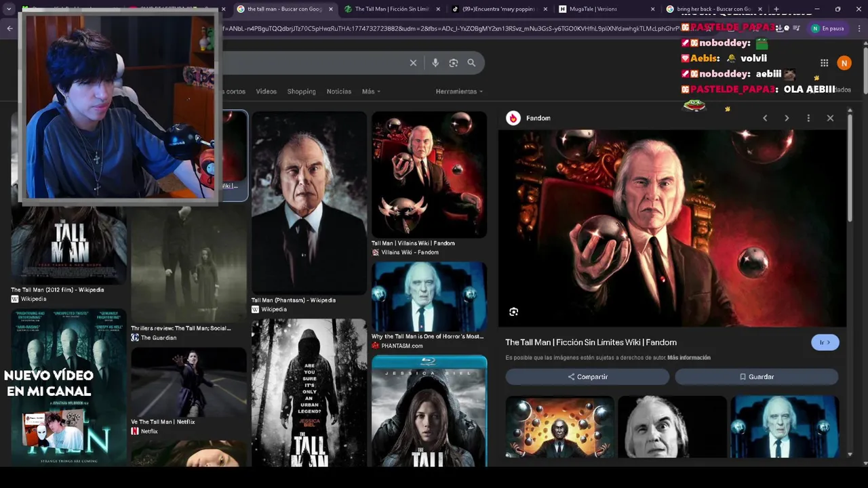Show previous image in preview panel

pos(765,118)
